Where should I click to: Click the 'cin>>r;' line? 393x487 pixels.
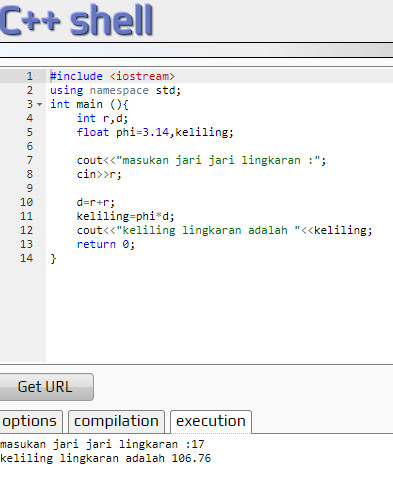point(99,174)
